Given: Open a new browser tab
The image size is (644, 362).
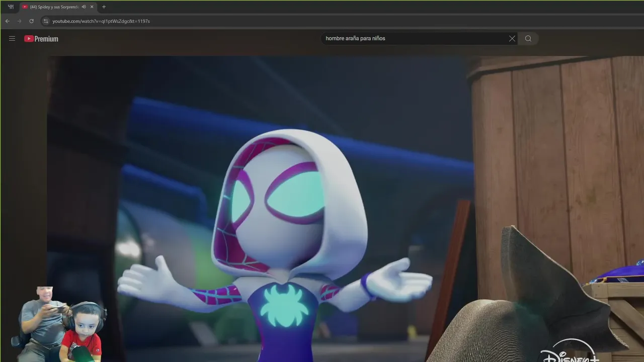Looking at the screenshot, I should 104,7.
